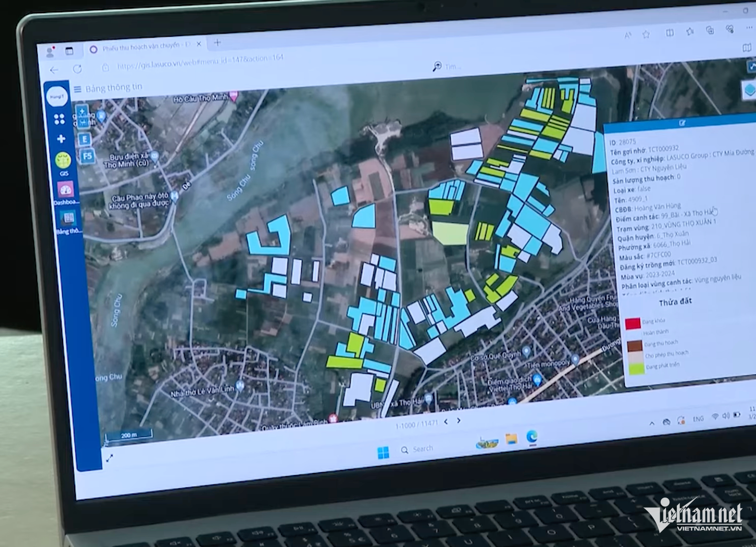Open Windows Start menu on taskbar

(x=383, y=453)
